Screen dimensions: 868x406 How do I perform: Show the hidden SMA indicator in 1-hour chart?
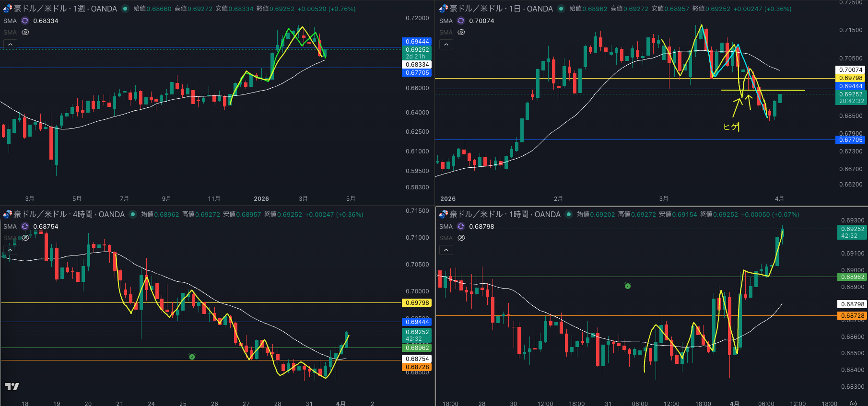461,238
